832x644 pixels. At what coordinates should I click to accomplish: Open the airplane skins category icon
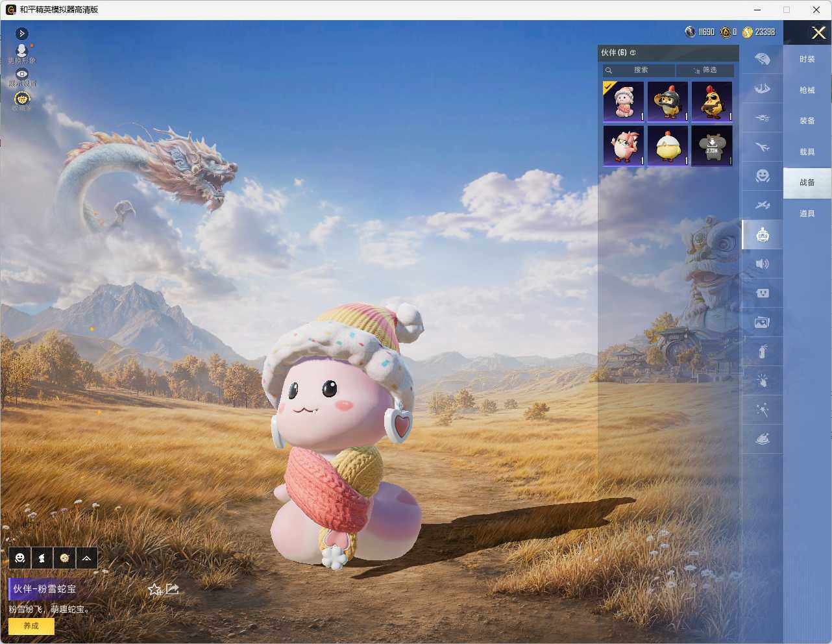(x=763, y=147)
